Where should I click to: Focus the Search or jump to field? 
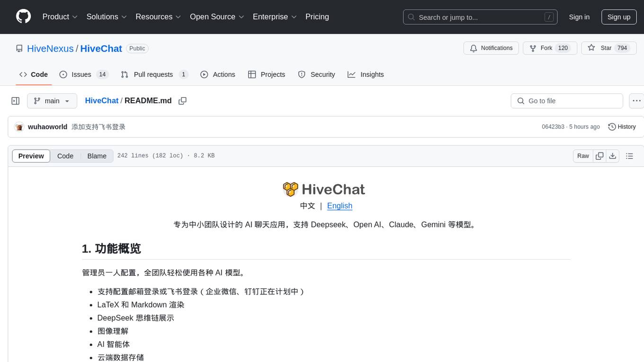click(x=480, y=17)
